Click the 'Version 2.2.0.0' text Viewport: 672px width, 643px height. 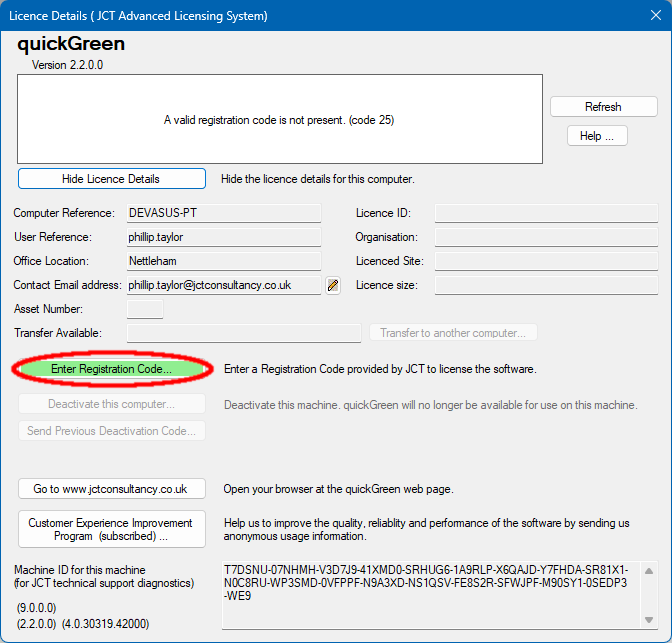[67, 65]
